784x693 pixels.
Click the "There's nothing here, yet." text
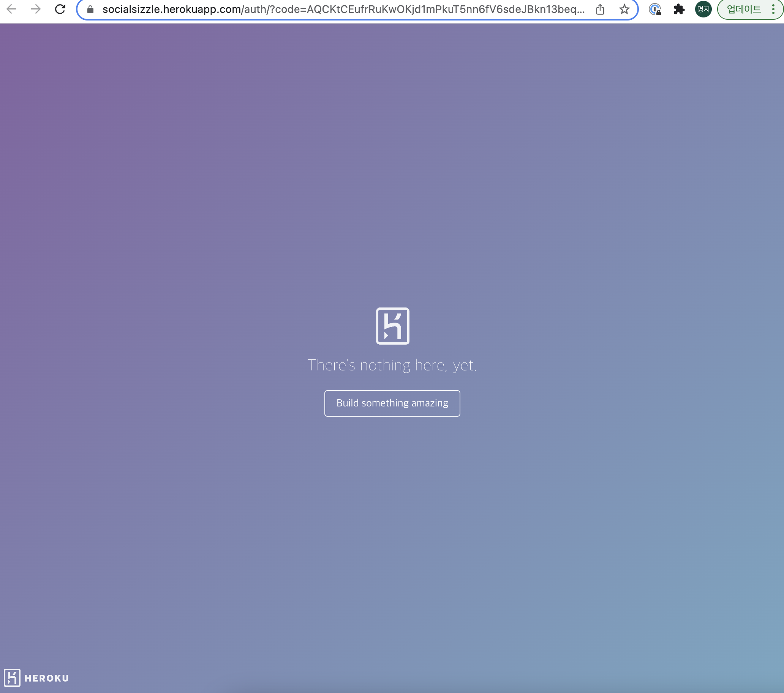392,365
